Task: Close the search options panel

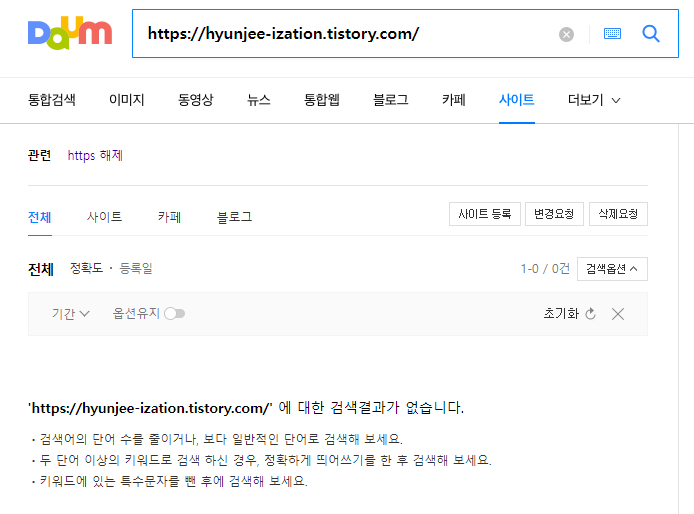Action: [618, 314]
